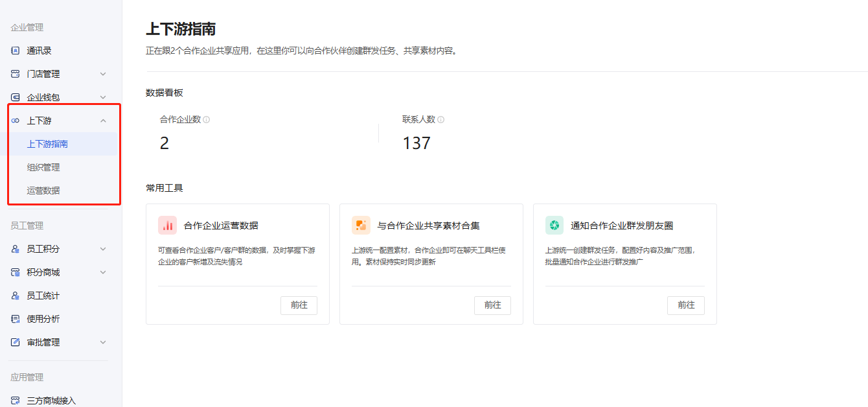Expand the 积分商城 chevron

tap(103, 272)
